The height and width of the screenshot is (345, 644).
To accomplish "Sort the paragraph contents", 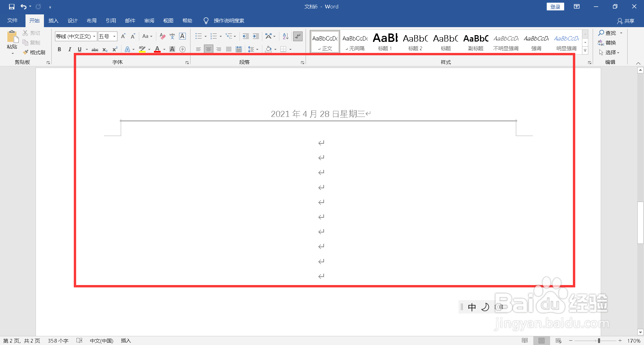I will pos(285,36).
